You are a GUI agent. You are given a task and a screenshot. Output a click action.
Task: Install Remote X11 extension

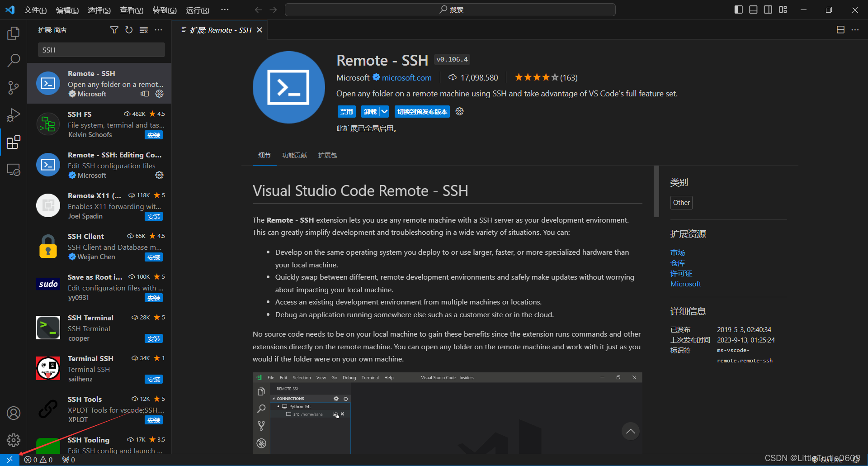point(154,217)
